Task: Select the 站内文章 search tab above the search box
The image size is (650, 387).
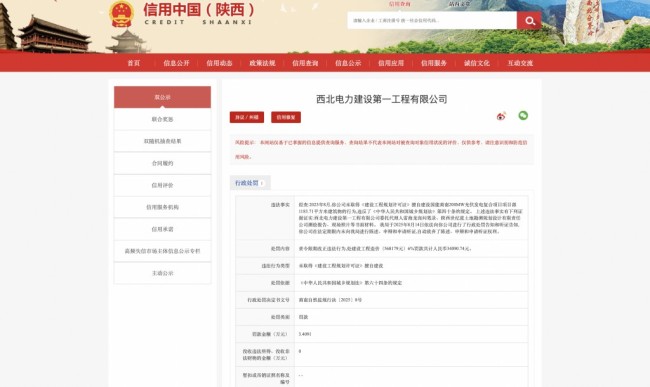Action: point(460,4)
